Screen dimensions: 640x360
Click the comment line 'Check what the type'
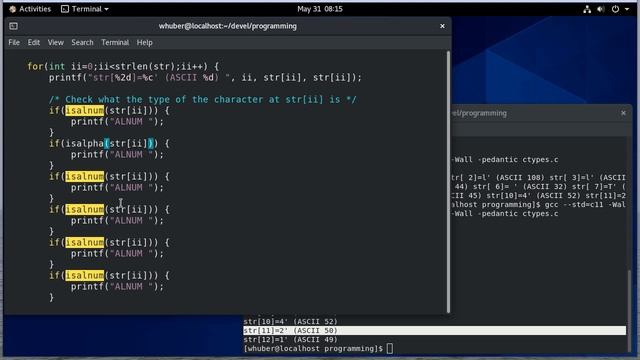(203, 99)
